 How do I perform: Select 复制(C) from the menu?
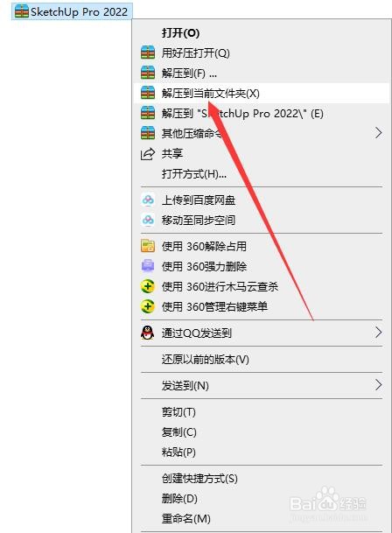tap(179, 432)
